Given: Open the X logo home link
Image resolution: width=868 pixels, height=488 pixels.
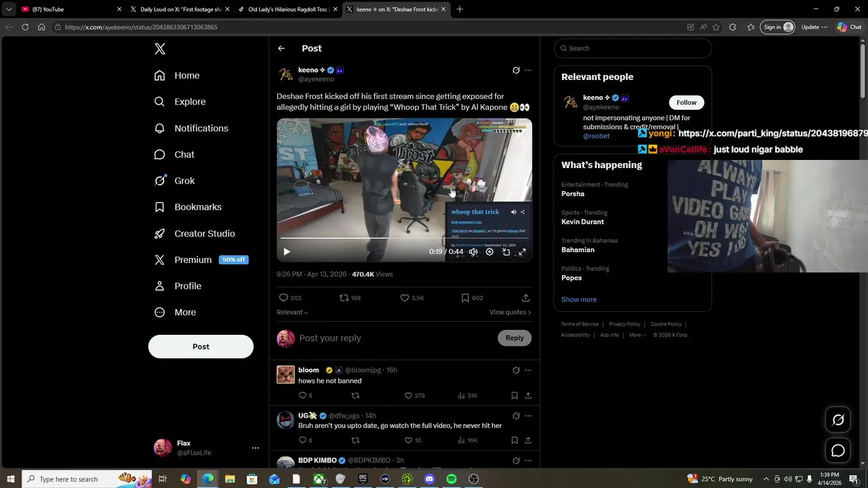Looking at the screenshot, I should [x=160, y=49].
